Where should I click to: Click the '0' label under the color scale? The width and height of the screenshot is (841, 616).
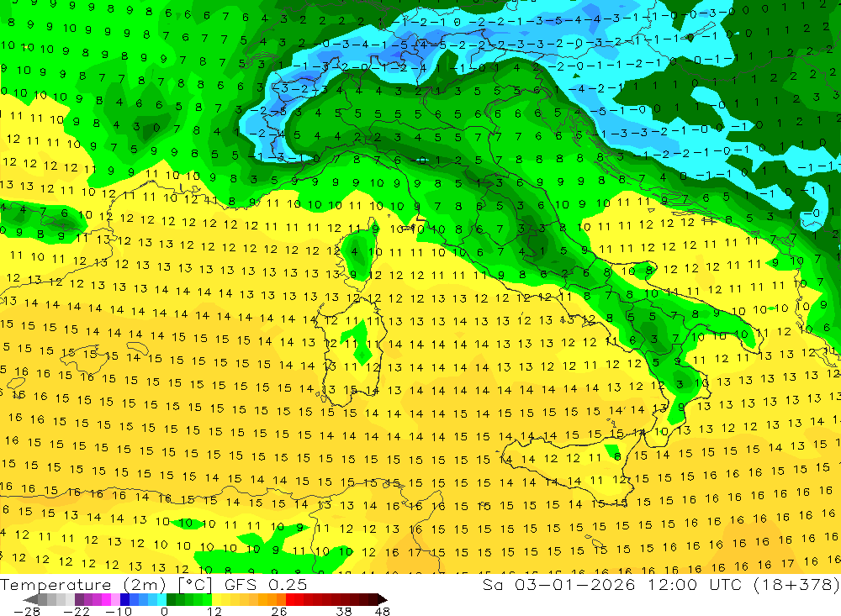[164, 612]
